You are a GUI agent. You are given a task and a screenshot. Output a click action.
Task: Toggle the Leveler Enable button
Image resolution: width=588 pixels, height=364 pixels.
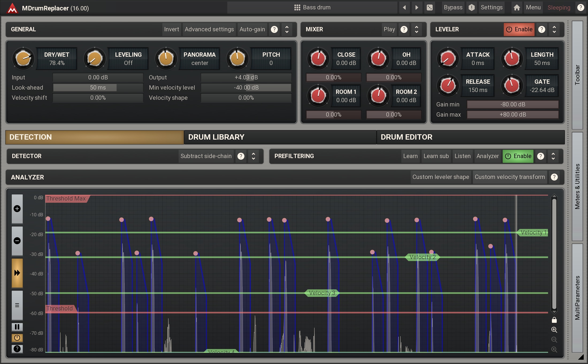coord(519,29)
